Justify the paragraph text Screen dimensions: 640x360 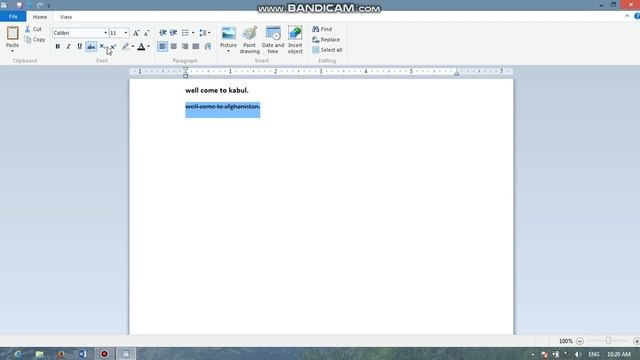[196, 47]
